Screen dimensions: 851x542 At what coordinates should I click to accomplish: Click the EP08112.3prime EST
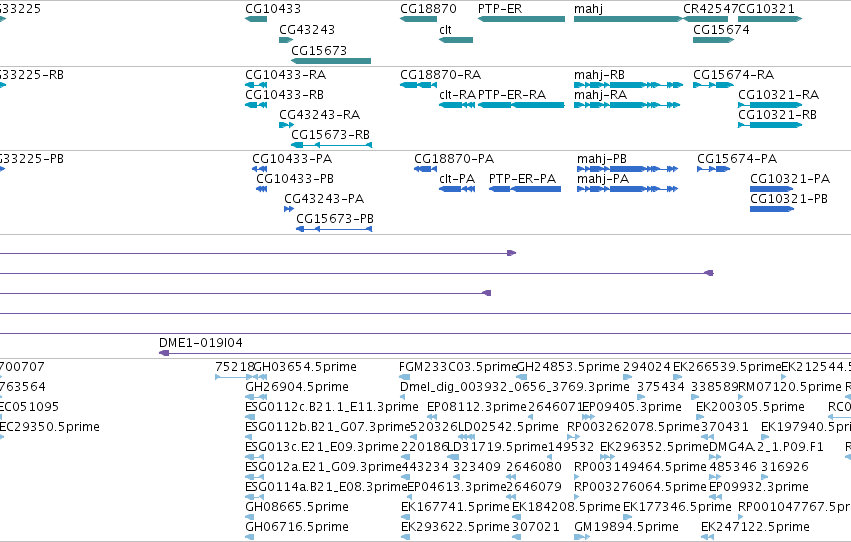pos(432,417)
